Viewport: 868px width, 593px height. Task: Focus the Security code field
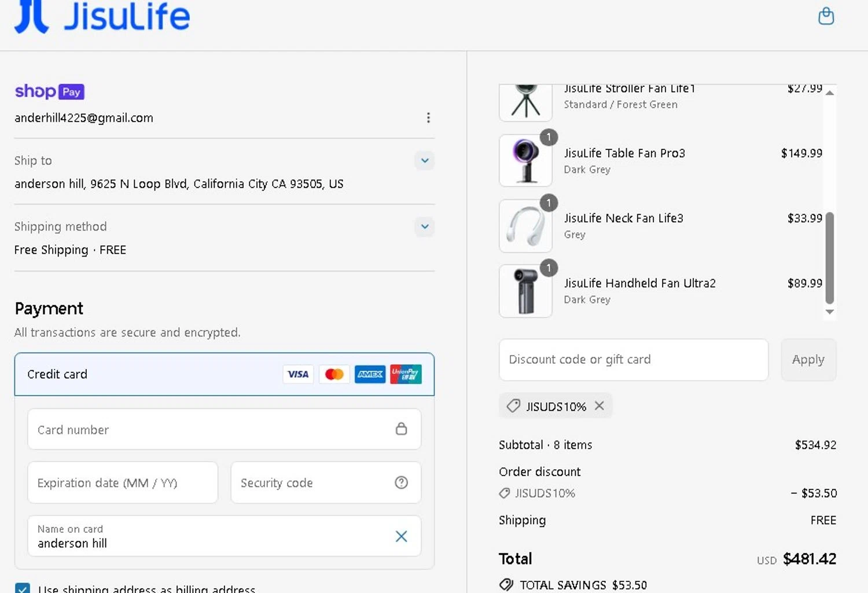(x=326, y=482)
